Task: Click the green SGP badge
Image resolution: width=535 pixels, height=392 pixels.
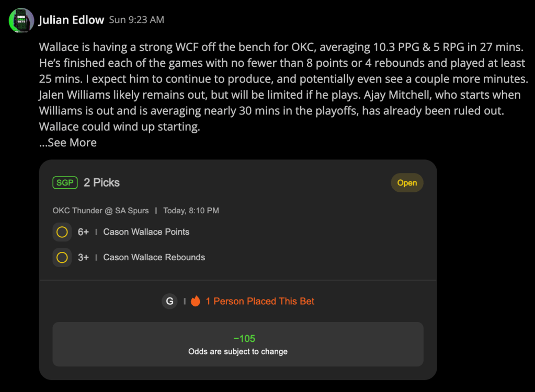Action: point(65,183)
